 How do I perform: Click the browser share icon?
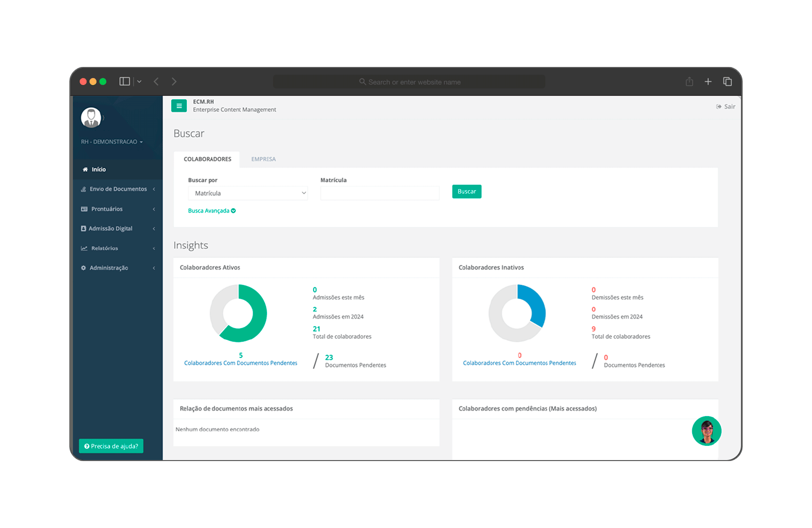point(689,82)
